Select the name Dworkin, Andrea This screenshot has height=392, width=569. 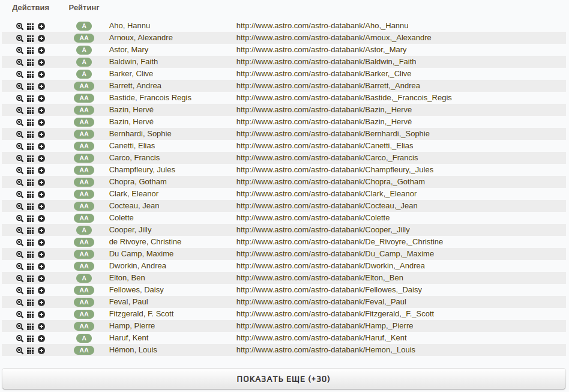pos(137,266)
